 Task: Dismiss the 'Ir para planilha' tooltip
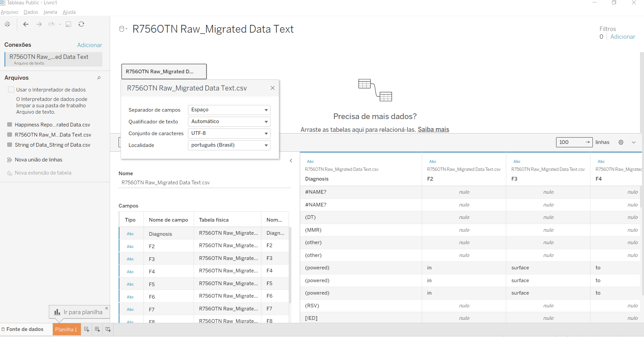(106, 308)
